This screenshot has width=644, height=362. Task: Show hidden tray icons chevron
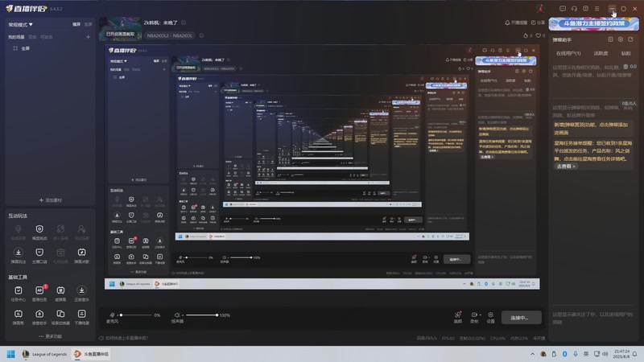[x=532, y=354]
